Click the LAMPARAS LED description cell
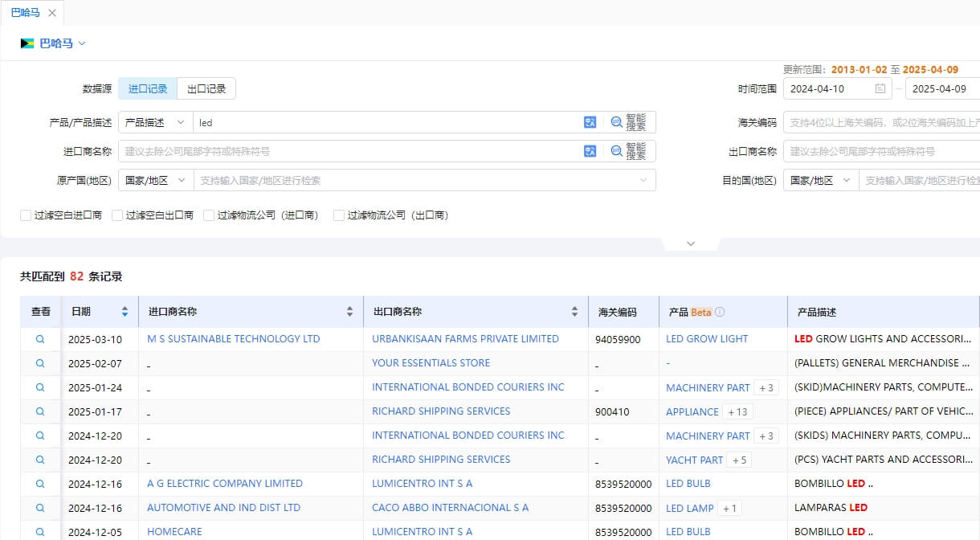This screenshot has width=980, height=540. pyautogui.click(x=831, y=508)
